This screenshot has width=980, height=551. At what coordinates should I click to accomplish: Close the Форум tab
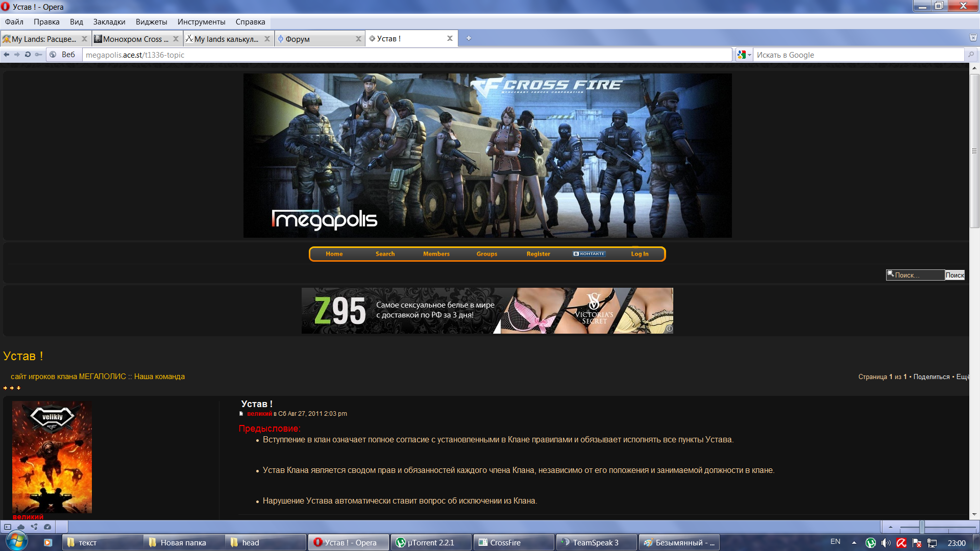click(358, 39)
